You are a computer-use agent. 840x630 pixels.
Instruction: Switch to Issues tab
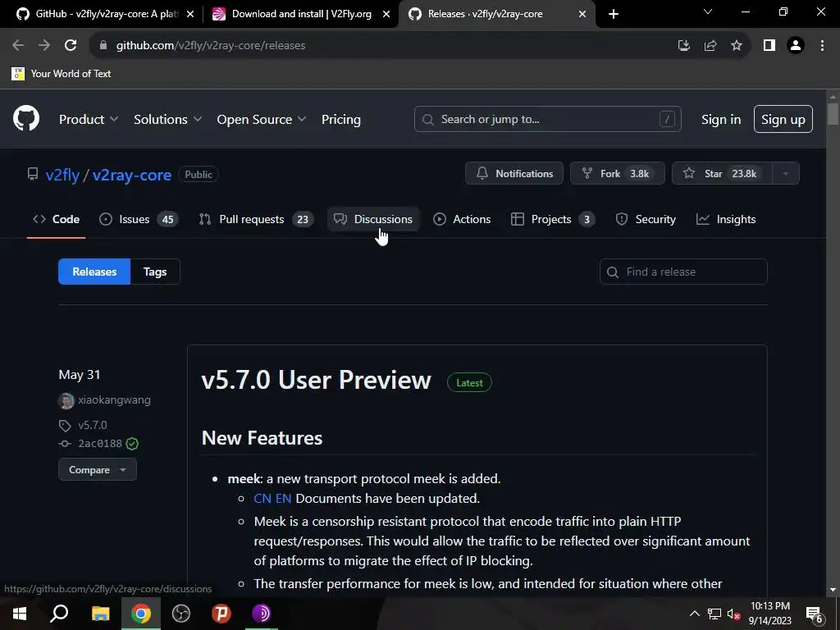(x=139, y=219)
